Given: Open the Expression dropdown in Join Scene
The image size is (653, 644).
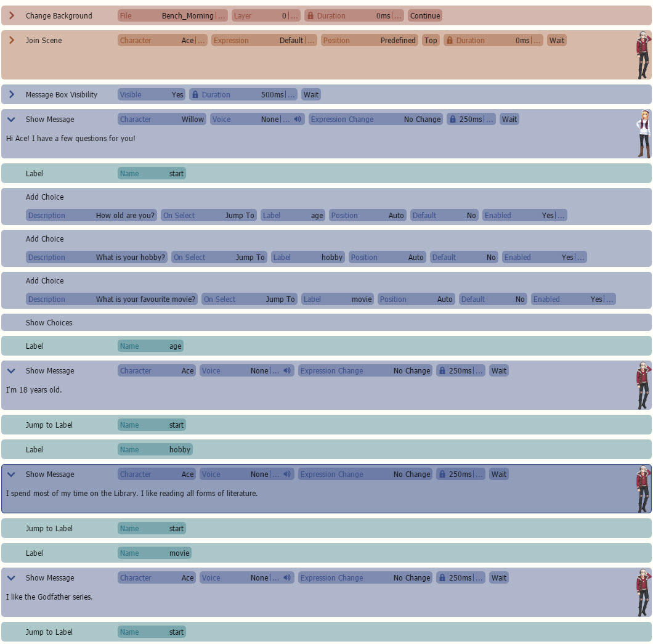Looking at the screenshot, I should pyautogui.click(x=264, y=41).
